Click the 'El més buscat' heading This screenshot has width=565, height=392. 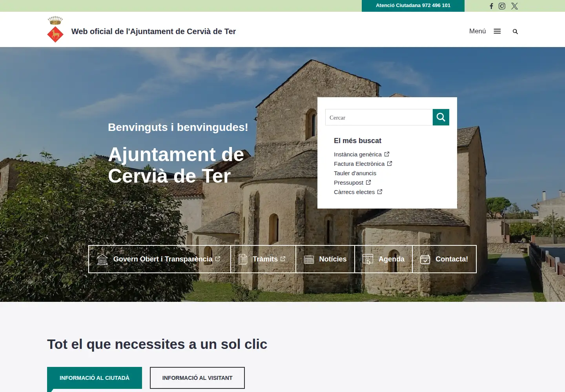357,141
